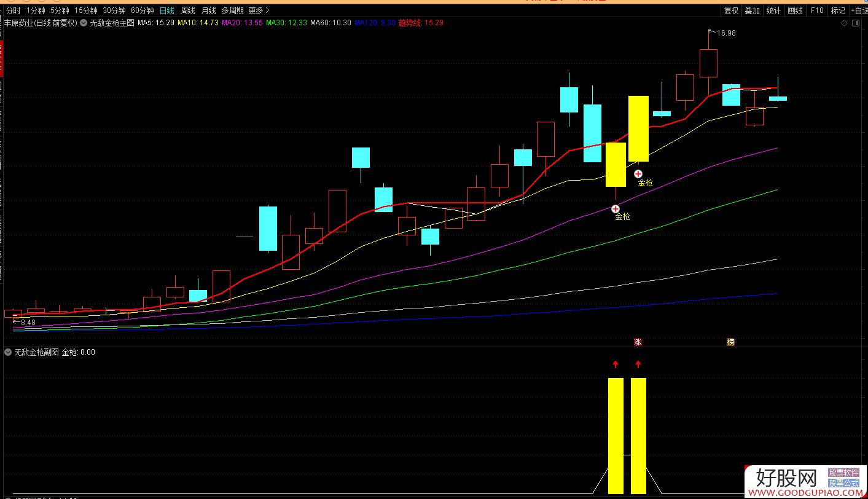Switch to the 分时 intraday view
The image size is (868, 499).
[x=13, y=10]
